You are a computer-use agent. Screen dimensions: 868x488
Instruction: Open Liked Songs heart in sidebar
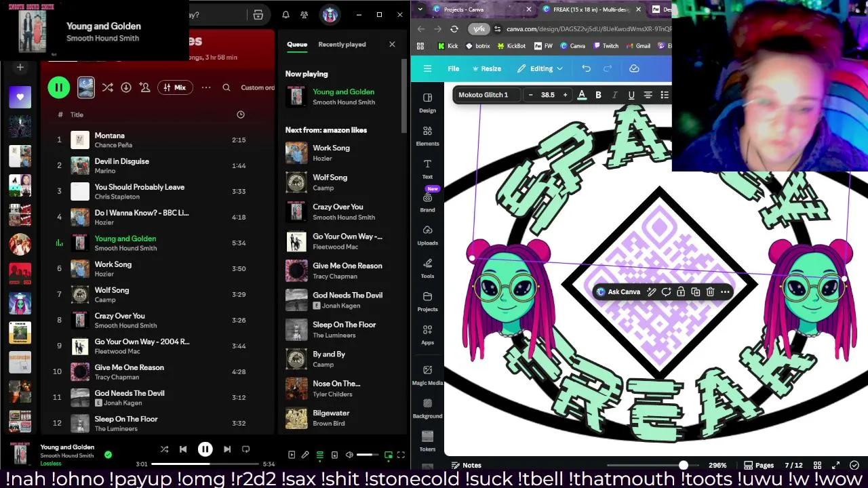pos(20,97)
